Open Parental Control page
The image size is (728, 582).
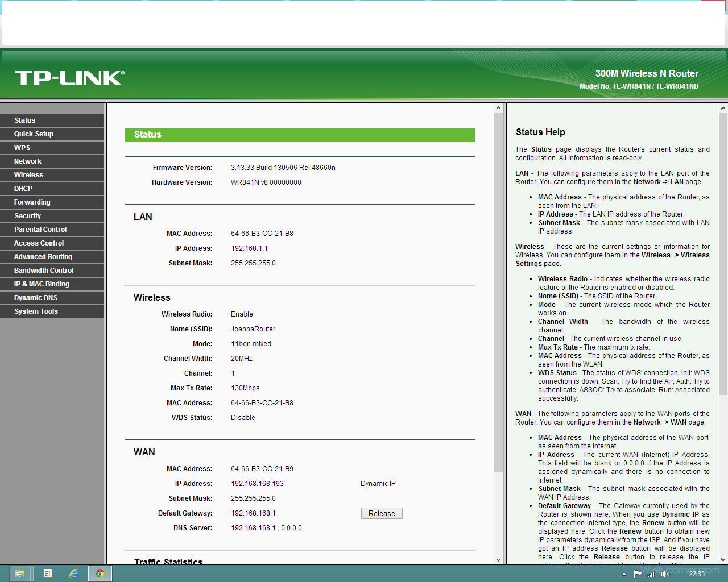pos(52,230)
